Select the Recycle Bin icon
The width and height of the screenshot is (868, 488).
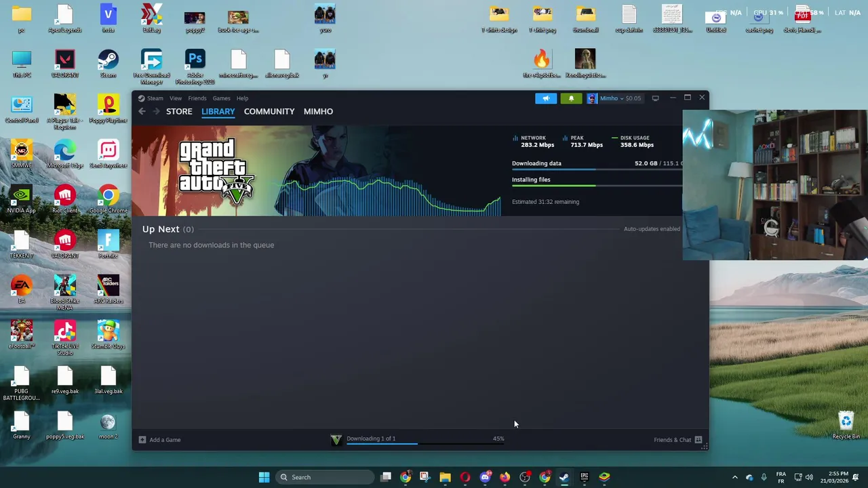point(846,425)
